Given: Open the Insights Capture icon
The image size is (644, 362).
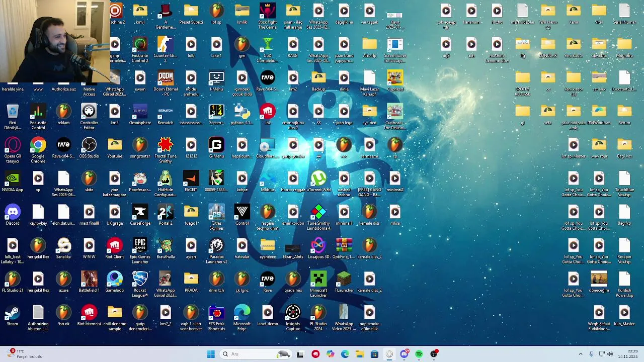Looking at the screenshot, I should tap(293, 318).
